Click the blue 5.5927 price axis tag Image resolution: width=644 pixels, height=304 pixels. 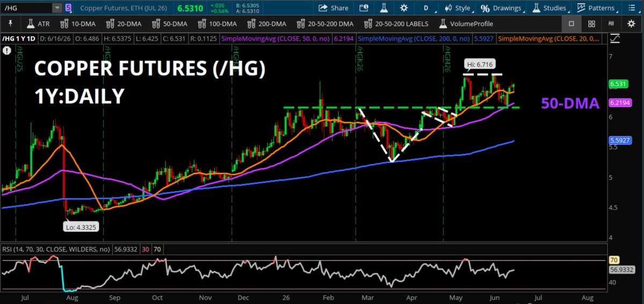point(620,140)
